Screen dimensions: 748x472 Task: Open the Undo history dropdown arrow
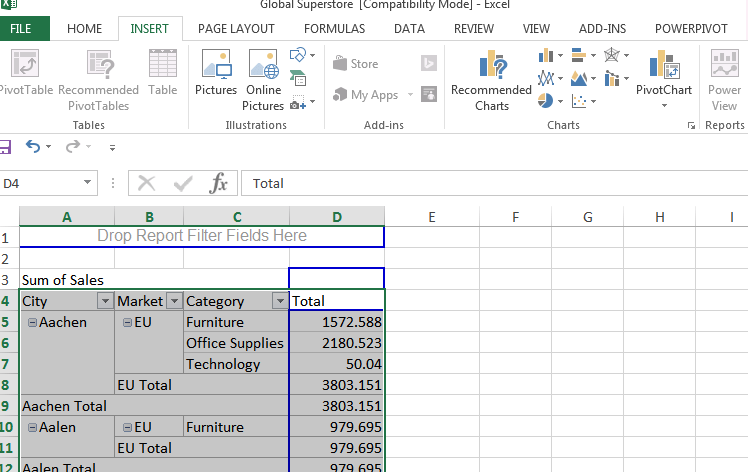click(48, 147)
